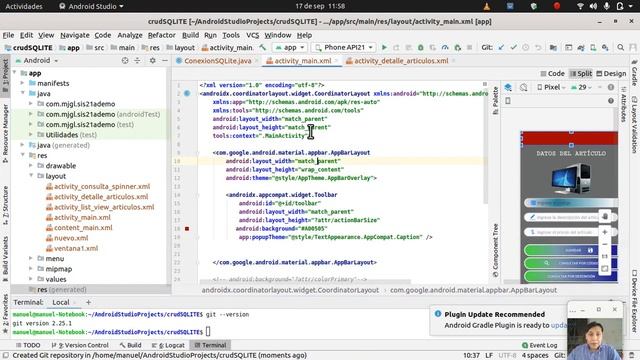The image size is (640, 360).
Task: Click the collapse all icon in Project panel
Action: pos(137,60)
